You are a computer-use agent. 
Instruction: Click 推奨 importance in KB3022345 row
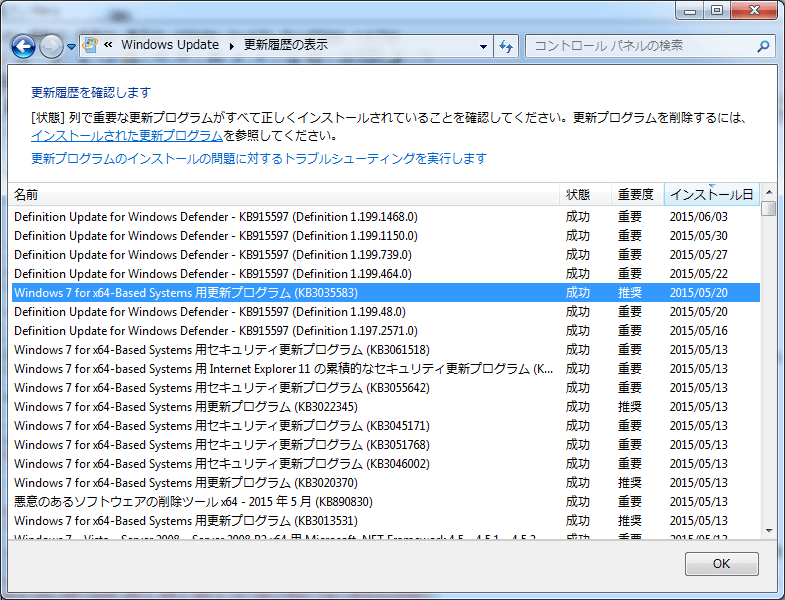click(630, 407)
